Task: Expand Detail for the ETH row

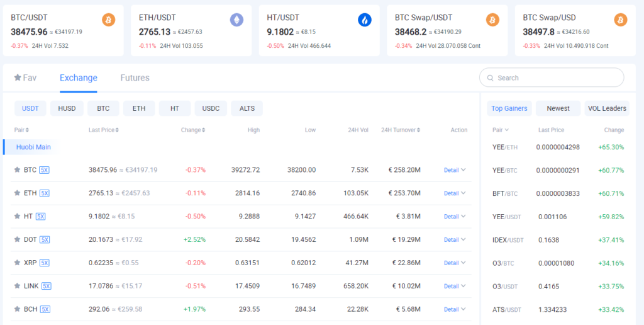Action: [455, 193]
